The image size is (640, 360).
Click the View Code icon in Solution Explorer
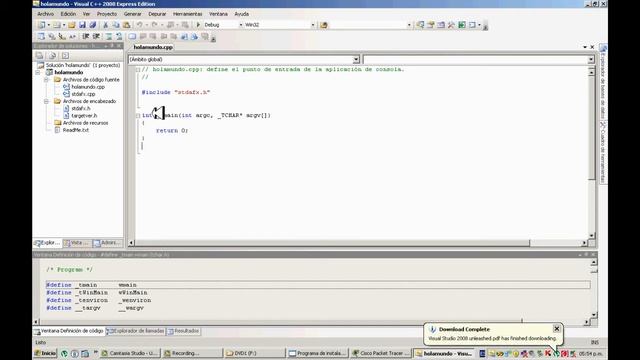(x=65, y=56)
